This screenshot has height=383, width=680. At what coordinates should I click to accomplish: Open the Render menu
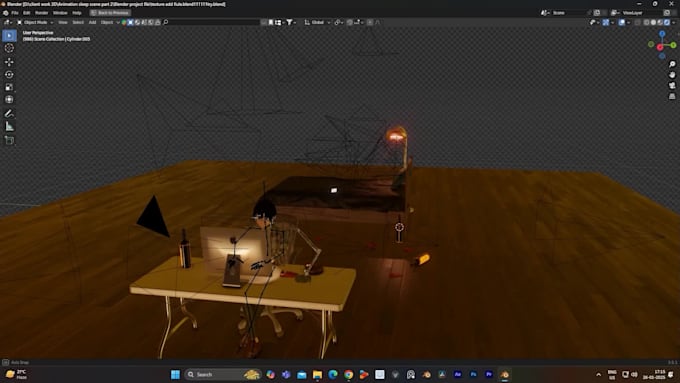(x=41, y=13)
